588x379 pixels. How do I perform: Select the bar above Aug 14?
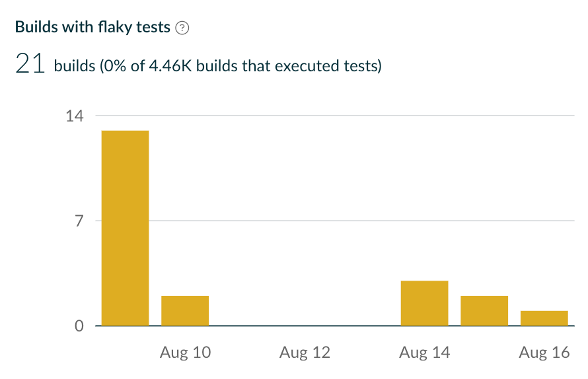(x=424, y=303)
